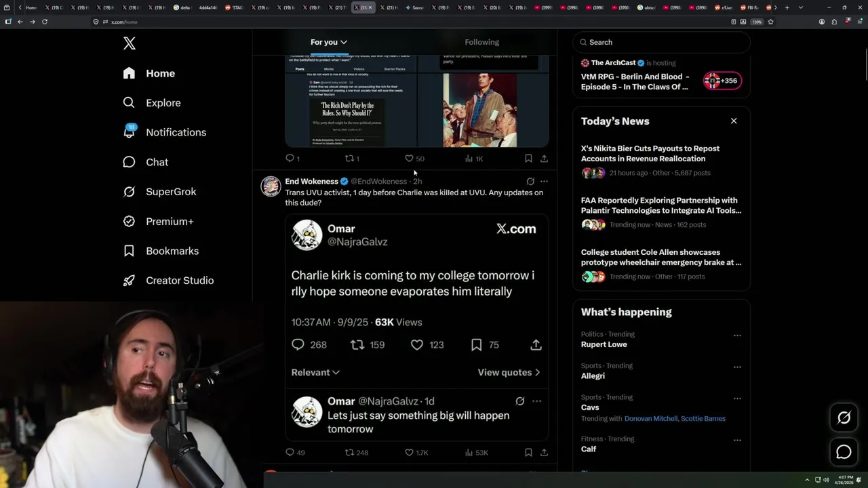This screenshot has height=488, width=868.
Task: Open Nikita Bier Cuts Payouts news story
Action: coord(661,160)
